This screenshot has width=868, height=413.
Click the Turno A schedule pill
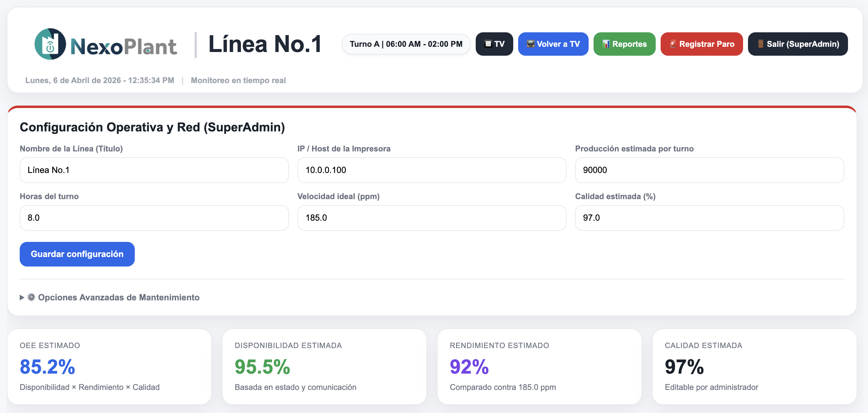(406, 44)
